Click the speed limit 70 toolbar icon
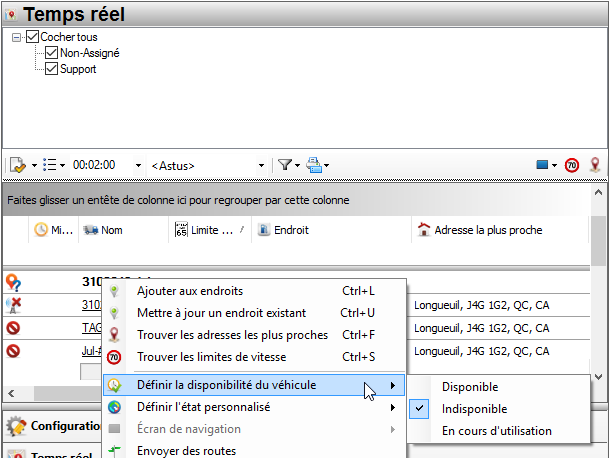The width and height of the screenshot is (610, 458). [x=572, y=165]
